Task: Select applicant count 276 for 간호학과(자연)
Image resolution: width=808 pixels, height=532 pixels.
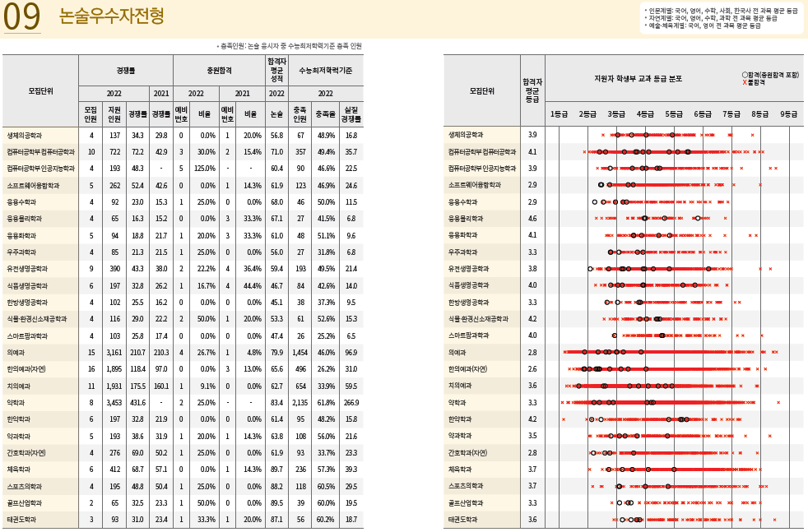Action: click(x=114, y=453)
